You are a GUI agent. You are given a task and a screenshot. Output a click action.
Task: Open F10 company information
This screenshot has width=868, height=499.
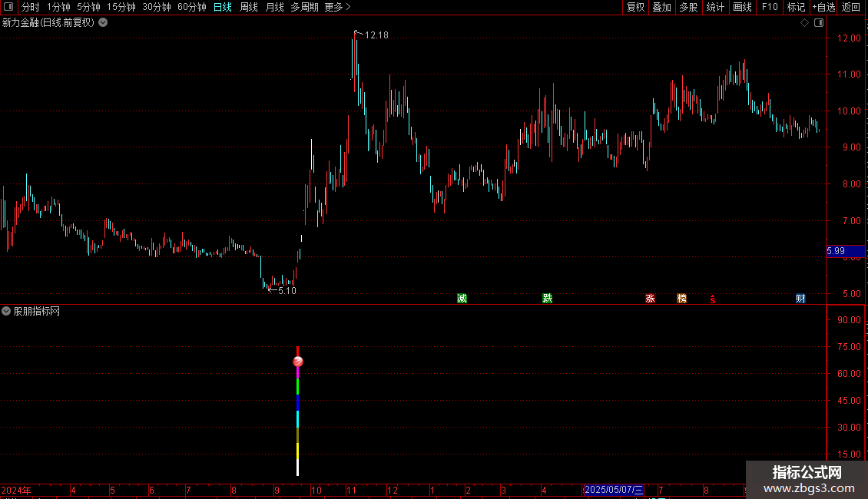(770, 7)
